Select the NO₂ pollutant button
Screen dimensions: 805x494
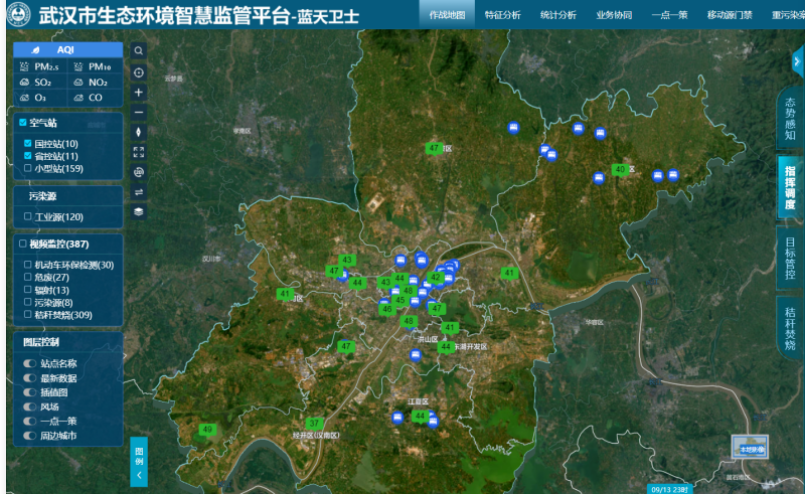click(92, 82)
